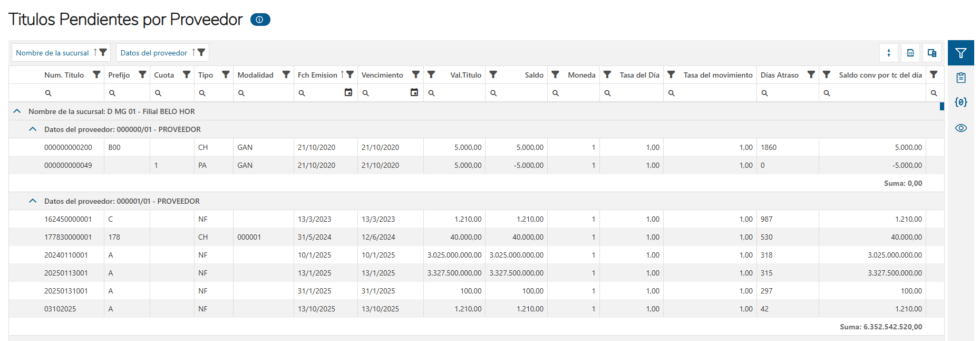980x341 pixels.
Task: Open the filter for the Tipo column
Action: click(226, 75)
